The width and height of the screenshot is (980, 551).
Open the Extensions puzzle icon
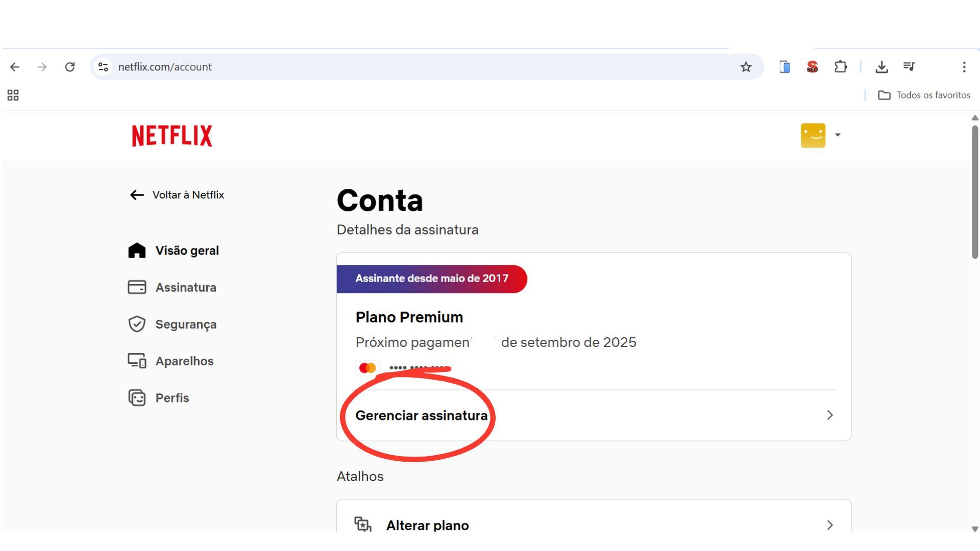[840, 67]
